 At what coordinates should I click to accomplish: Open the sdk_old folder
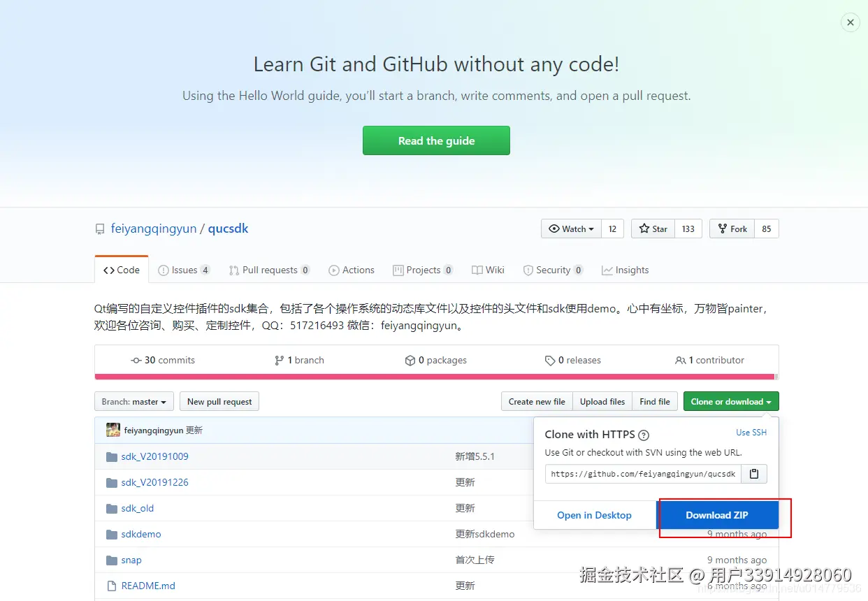[138, 508]
